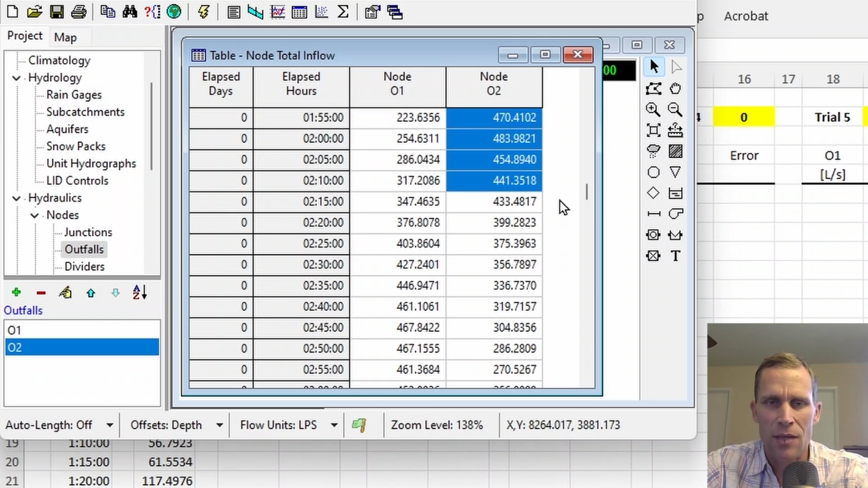Choose the Zoom Out magnifier tool
868x488 pixels.
click(x=675, y=109)
